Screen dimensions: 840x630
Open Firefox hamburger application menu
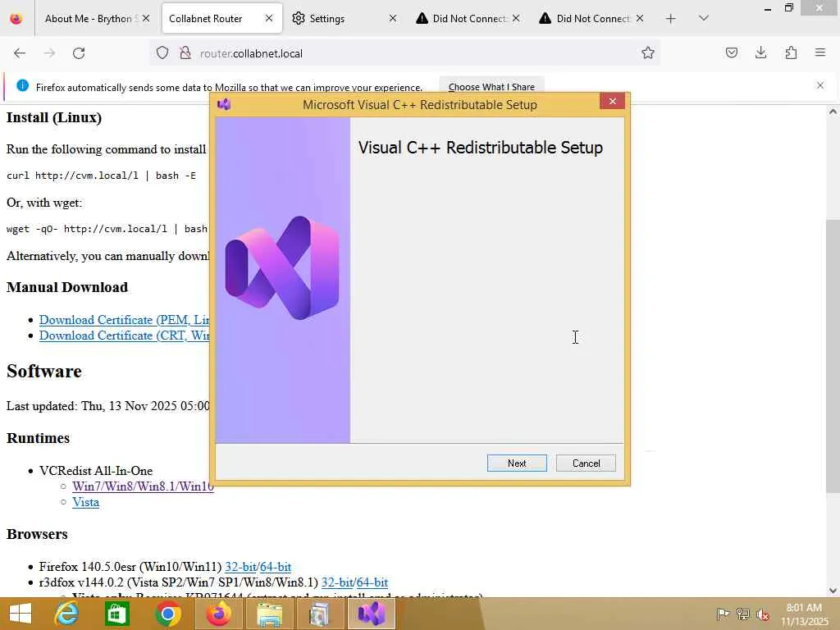point(819,52)
